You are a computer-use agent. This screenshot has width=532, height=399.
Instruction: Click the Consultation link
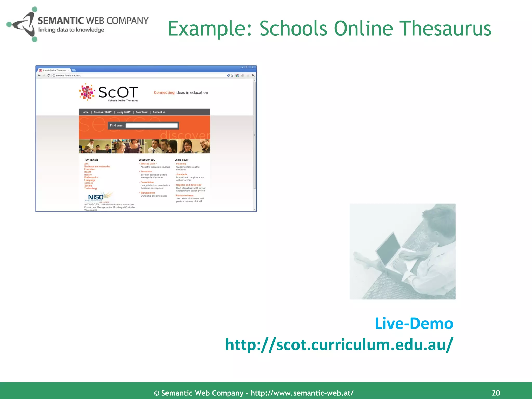pyautogui.click(x=147, y=182)
